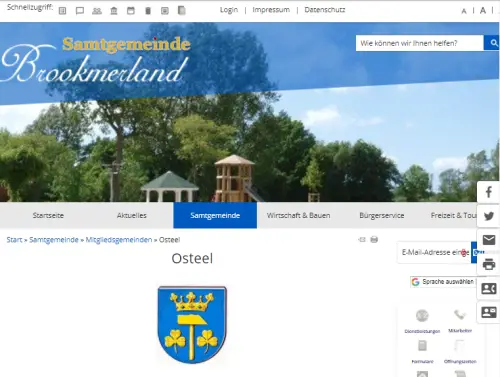
Task: Click the Osteel page heading
Action: coord(192,258)
